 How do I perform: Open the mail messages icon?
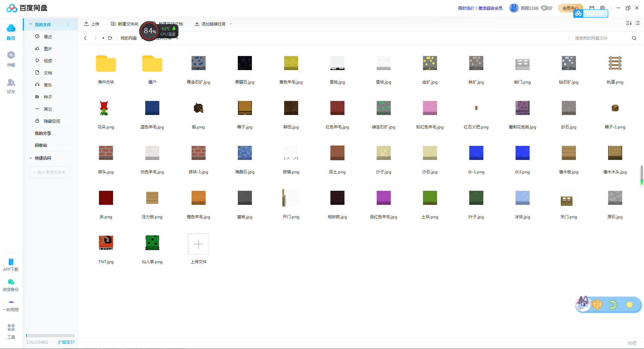[x=592, y=8]
